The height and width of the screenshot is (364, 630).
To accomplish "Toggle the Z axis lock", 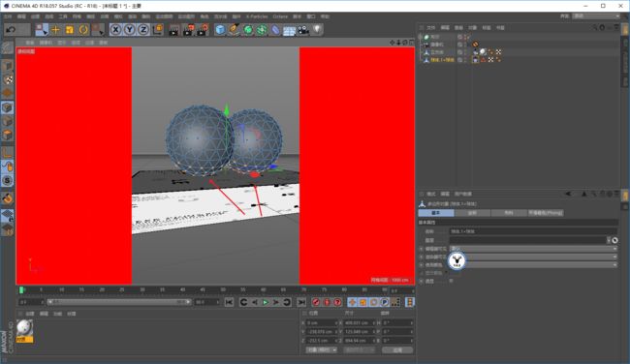I will coord(143,30).
